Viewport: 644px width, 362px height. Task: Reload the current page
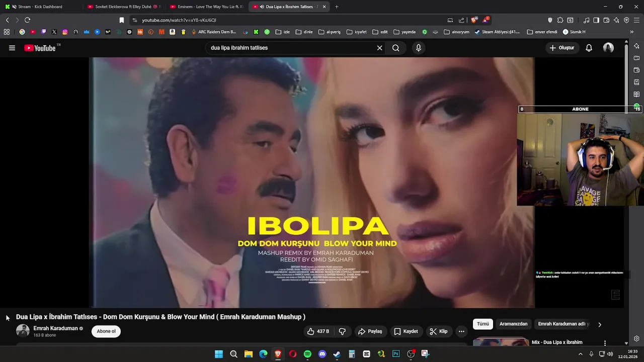click(27, 20)
